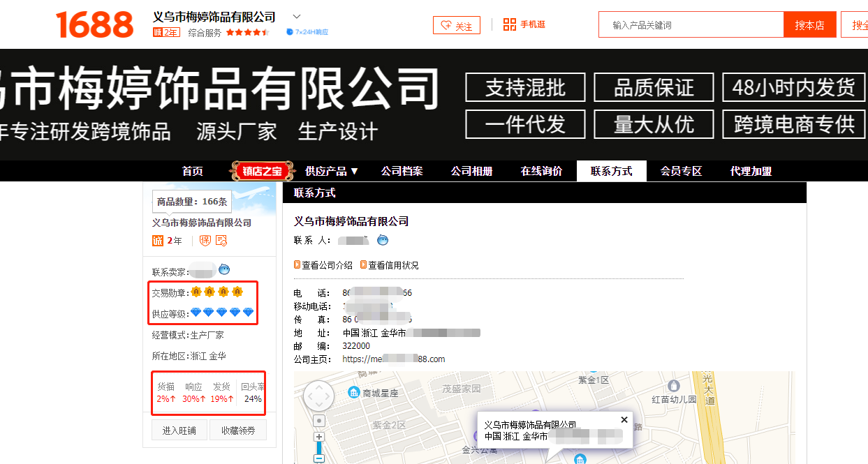Expand the 供应产品 dropdown menu
868x464 pixels.
tap(332, 171)
